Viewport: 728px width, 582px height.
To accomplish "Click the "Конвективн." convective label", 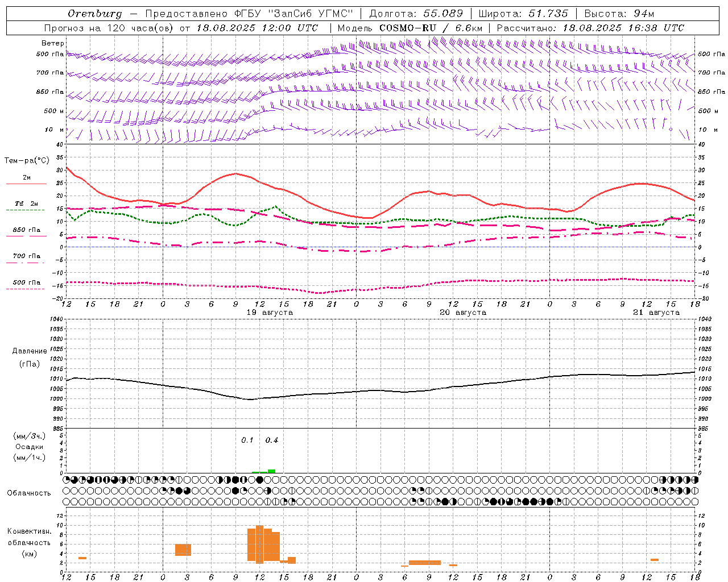I will pos(30,531).
